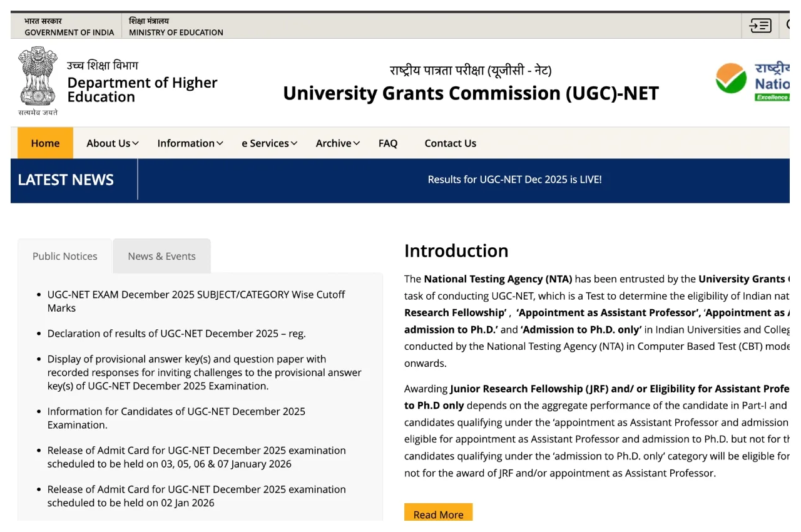Go to the Home menu item

pos(45,143)
